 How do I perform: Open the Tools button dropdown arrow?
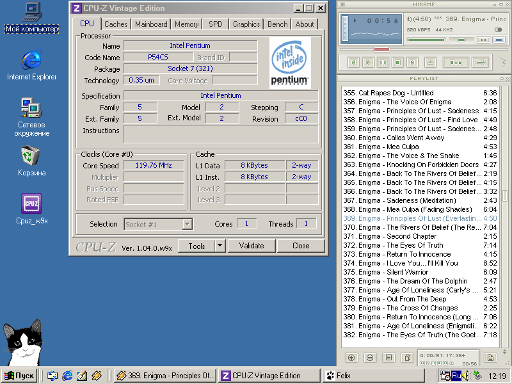click(x=220, y=246)
